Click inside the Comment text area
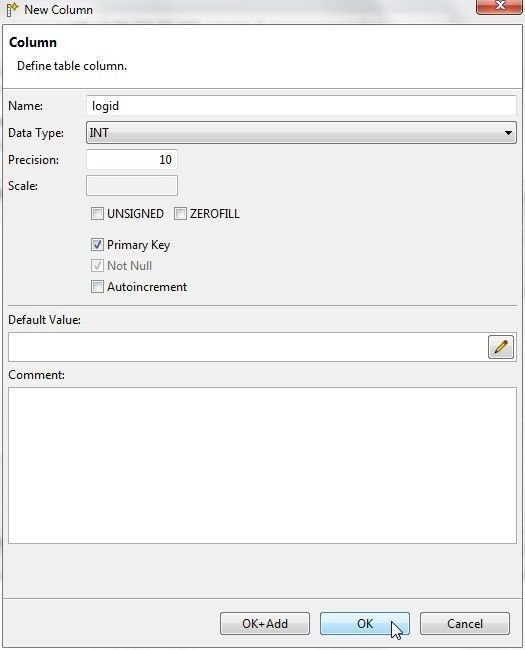The width and height of the screenshot is (525, 650). (x=262, y=466)
